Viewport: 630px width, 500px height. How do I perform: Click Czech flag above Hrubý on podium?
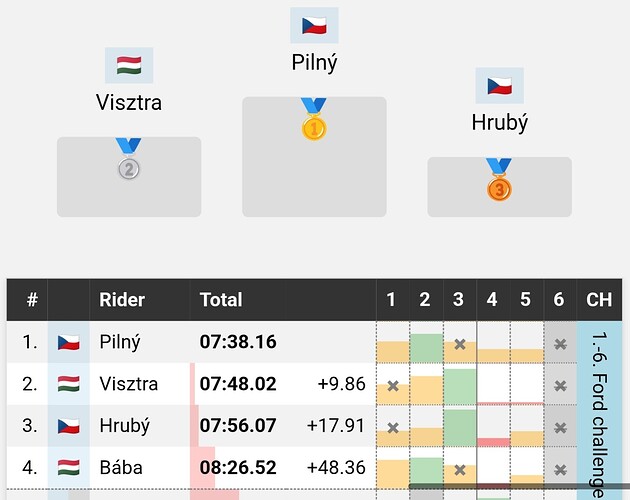pyautogui.click(x=499, y=86)
